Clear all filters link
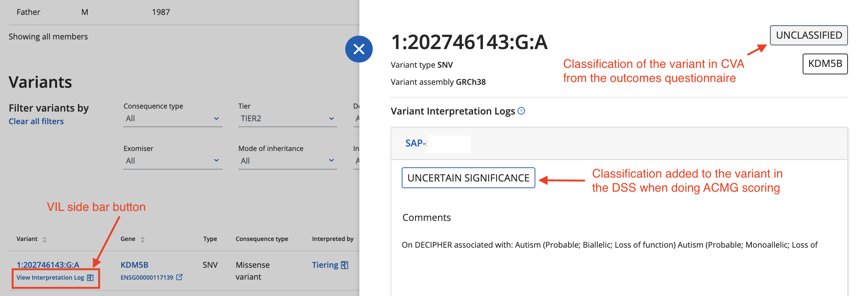Image resolution: width=868 pixels, height=296 pixels. click(36, 121)
